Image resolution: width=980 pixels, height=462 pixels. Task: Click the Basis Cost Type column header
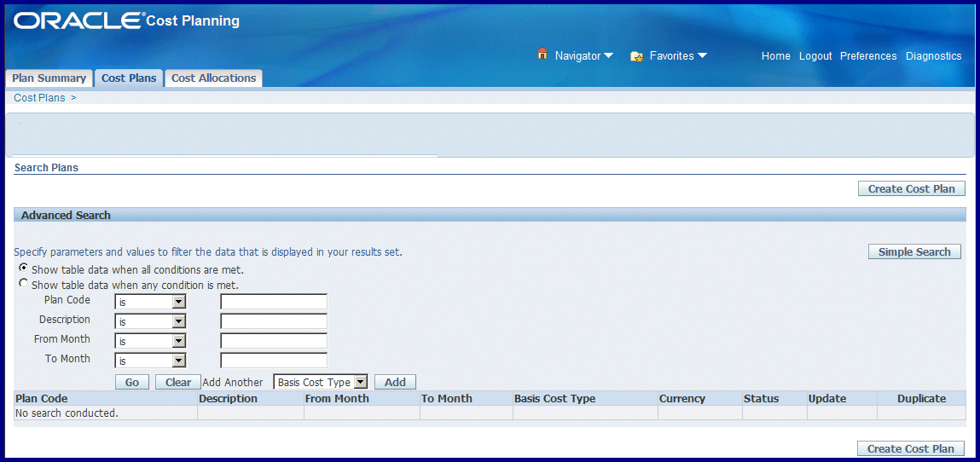point(585,398)
